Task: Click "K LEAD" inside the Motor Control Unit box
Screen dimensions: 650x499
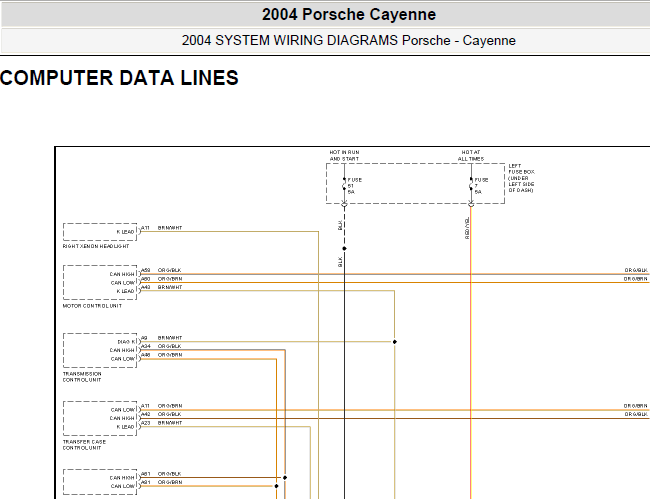Action: (126, 291)
